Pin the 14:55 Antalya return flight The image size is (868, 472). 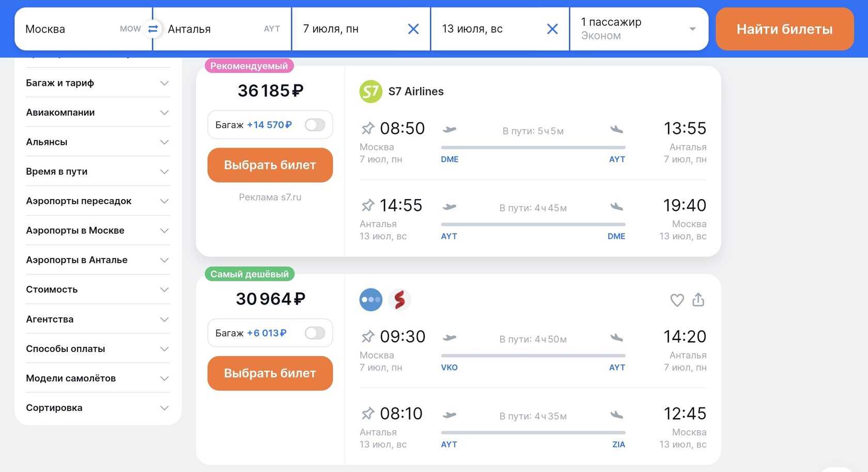(x=367, y=205)
